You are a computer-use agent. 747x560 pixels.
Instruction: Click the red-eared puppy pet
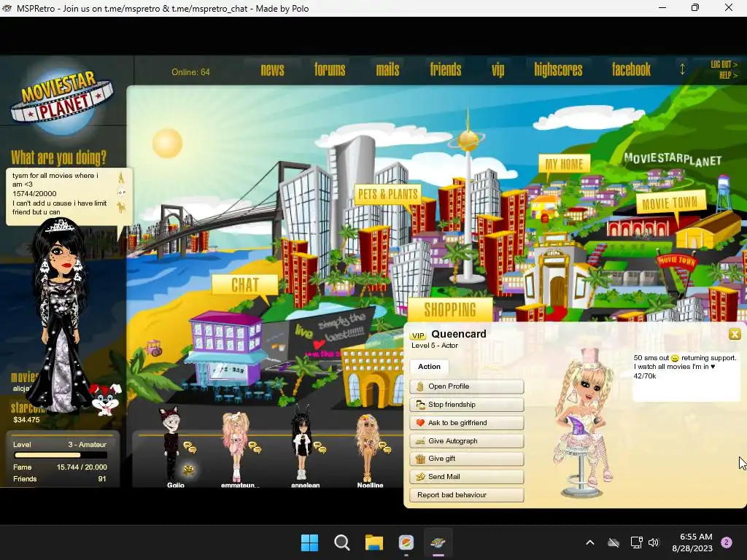tap(105, 399)
